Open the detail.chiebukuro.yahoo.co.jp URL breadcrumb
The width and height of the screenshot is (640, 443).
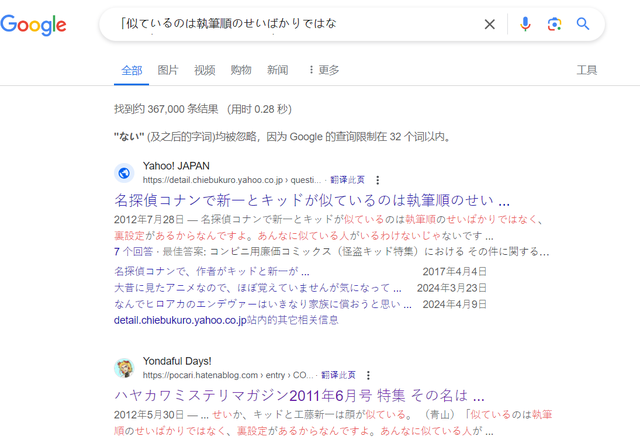[231, 180]
